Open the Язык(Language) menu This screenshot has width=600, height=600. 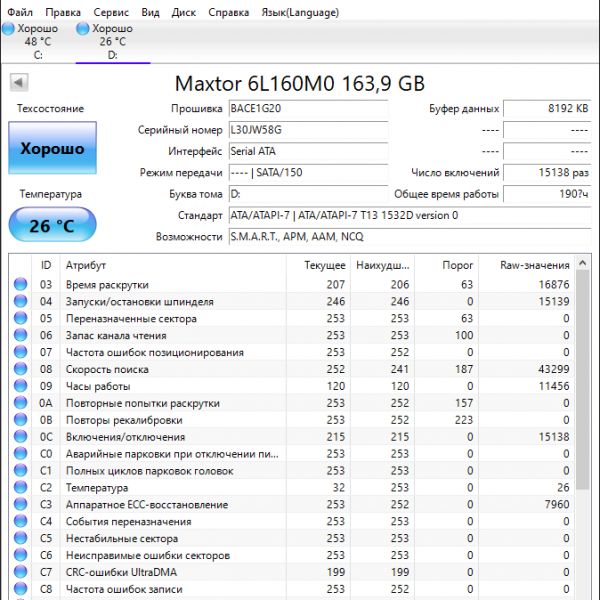300,12
